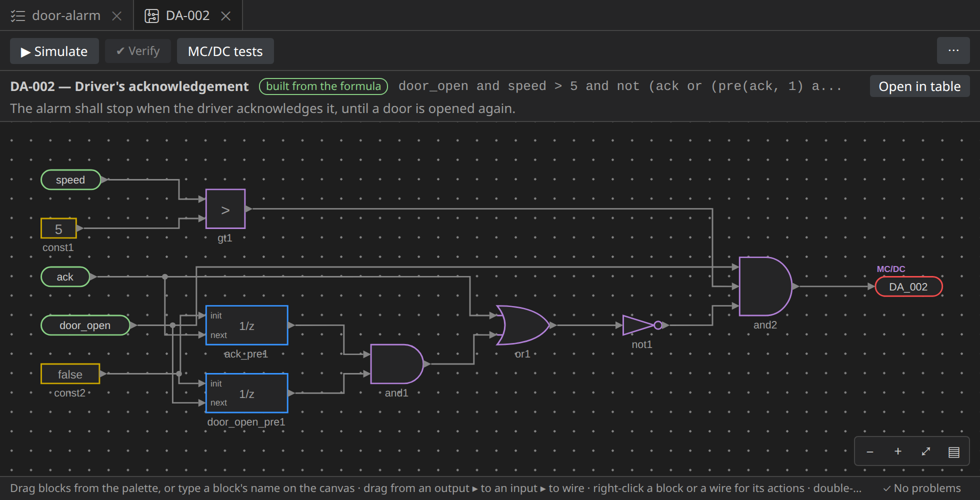Image resolution: width=980 pixels, height=500 pixels.
Task: Click the No problems status indicator
Action: coord(921,488)
